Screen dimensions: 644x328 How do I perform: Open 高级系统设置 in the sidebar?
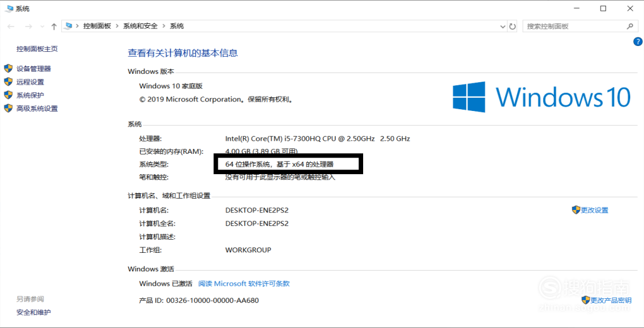click(37, 109)
